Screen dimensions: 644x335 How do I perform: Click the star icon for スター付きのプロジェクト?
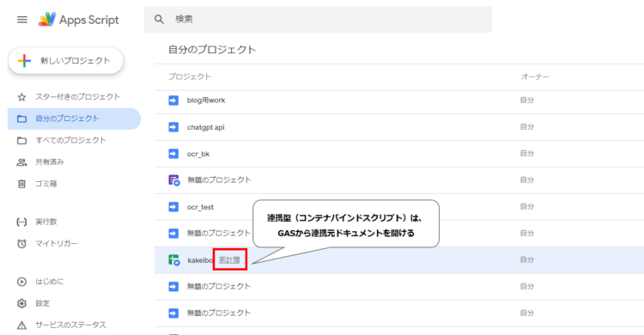21,97
